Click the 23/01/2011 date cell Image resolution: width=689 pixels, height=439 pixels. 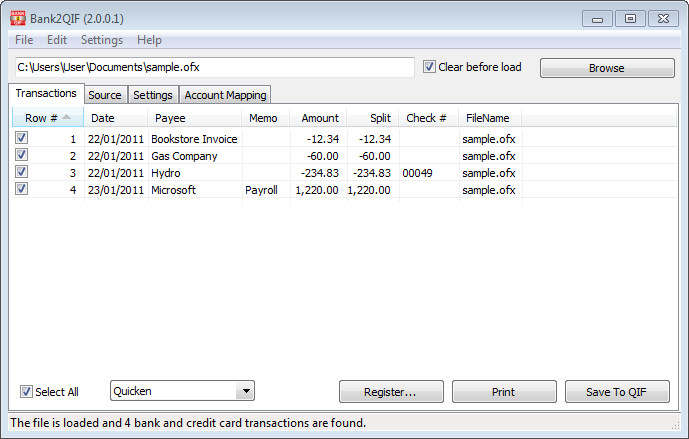tap(116, 190)
